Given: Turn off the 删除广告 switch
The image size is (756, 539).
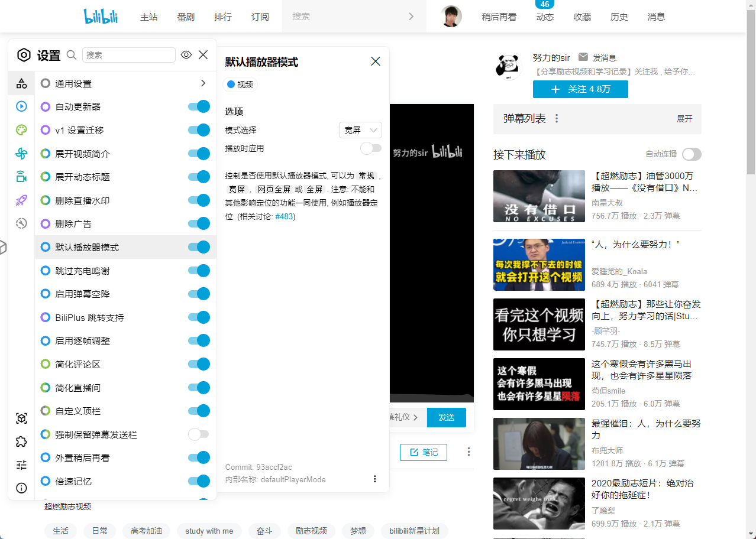Looking at the screenshot, I should 198,223.
